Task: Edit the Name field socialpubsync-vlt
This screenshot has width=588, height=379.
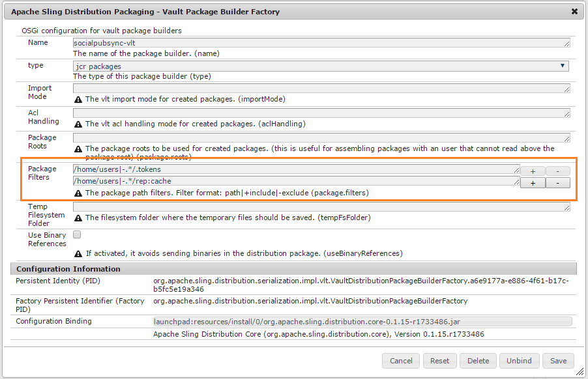Action: click(x=321, y=43)
